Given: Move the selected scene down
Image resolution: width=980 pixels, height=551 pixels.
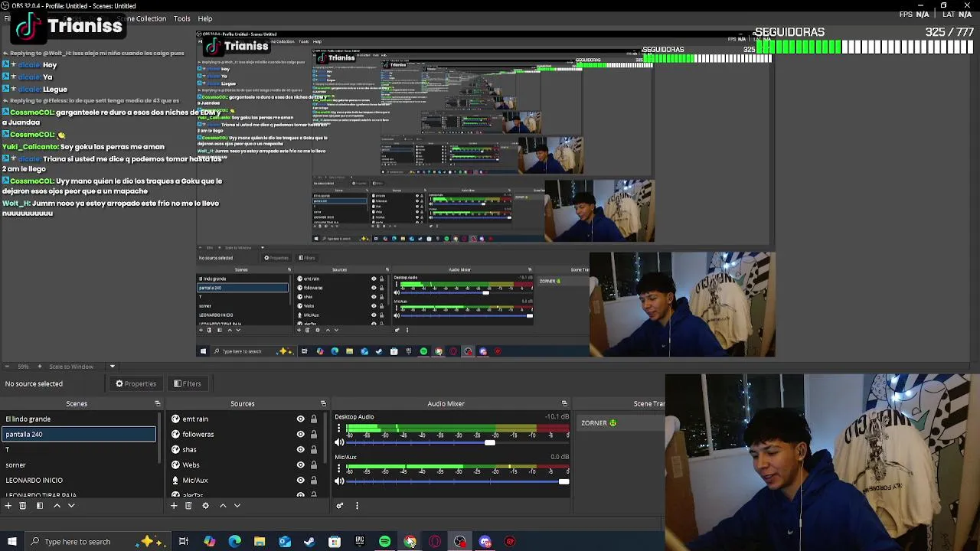Looking at the screenshot, I should tap(71, 505).
